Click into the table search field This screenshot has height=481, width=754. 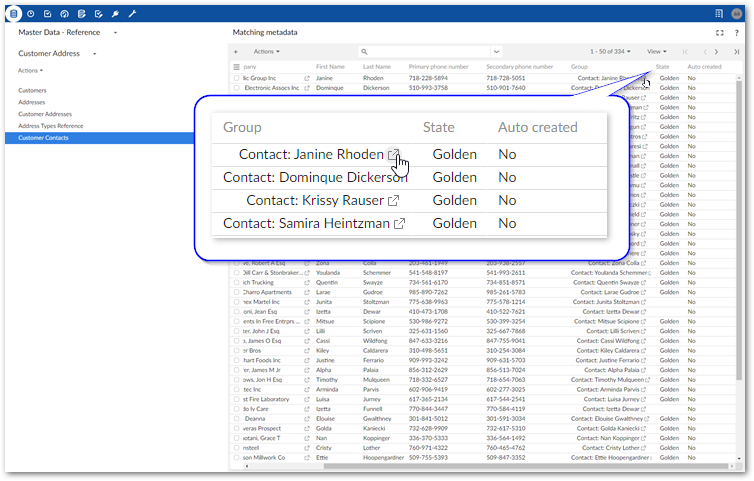pos(428,51)
